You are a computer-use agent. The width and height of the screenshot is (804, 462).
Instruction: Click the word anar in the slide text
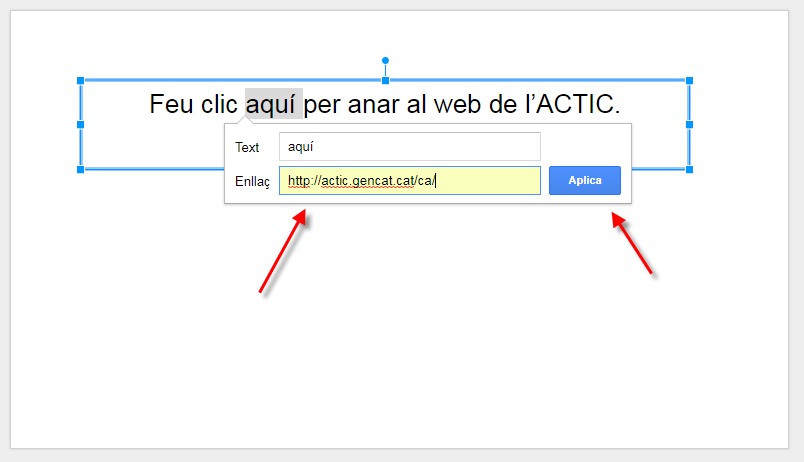coord(373,104)
